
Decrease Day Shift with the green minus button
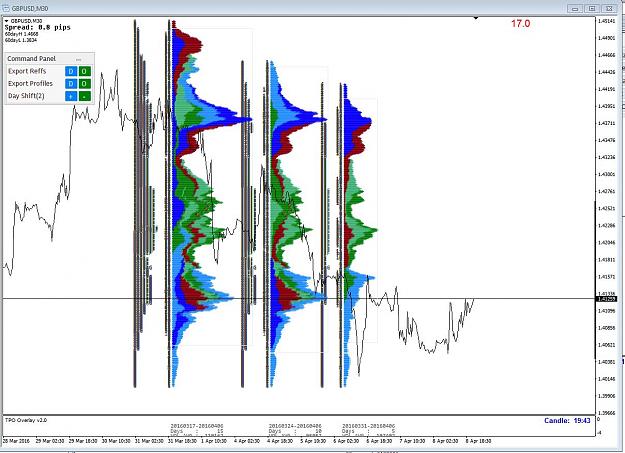coord(85,96)
